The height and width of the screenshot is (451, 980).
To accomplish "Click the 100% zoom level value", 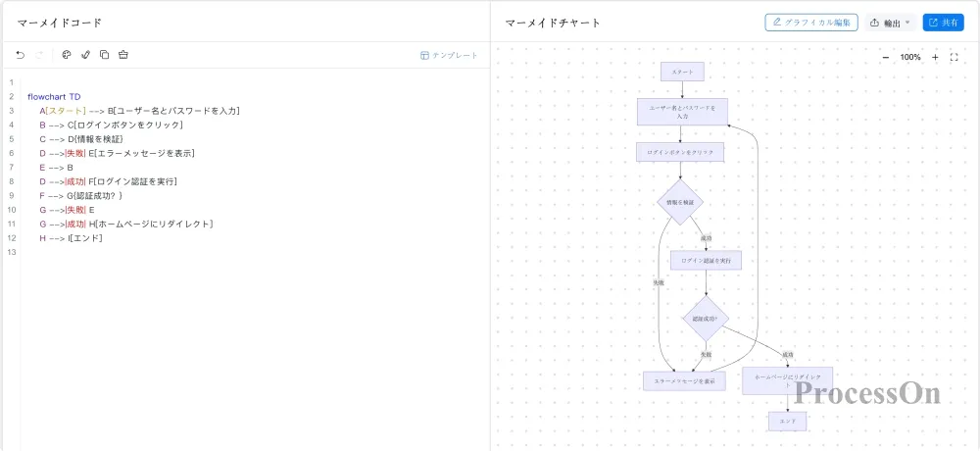I will (x=910, y=57).
